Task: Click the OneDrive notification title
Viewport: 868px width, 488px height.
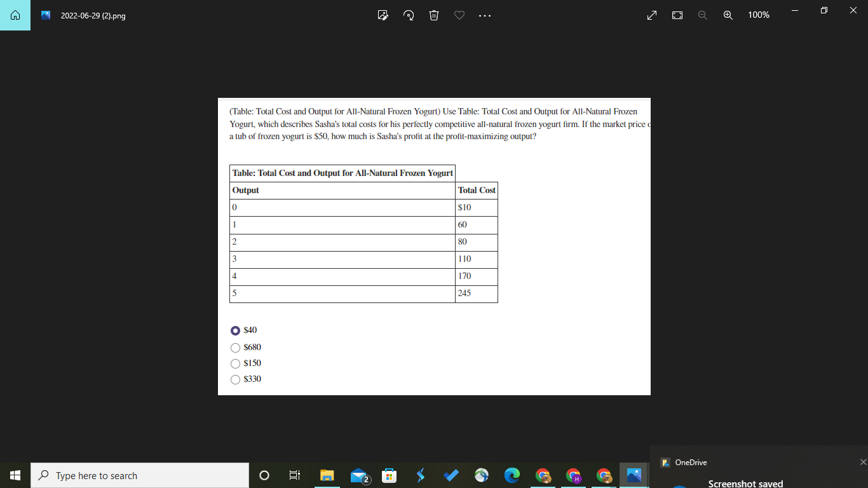Action: [691, 463]
